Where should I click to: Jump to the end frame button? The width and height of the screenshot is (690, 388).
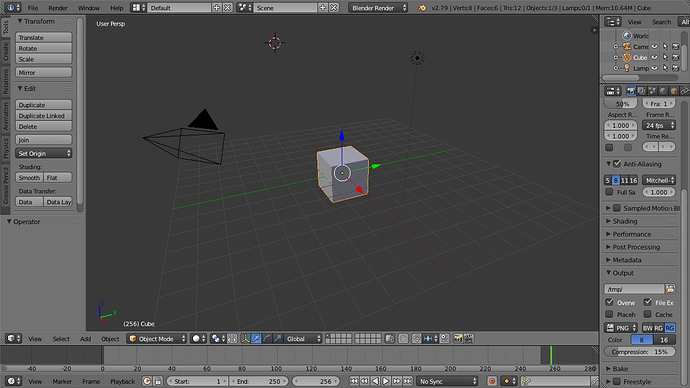(x=408, y=381)
